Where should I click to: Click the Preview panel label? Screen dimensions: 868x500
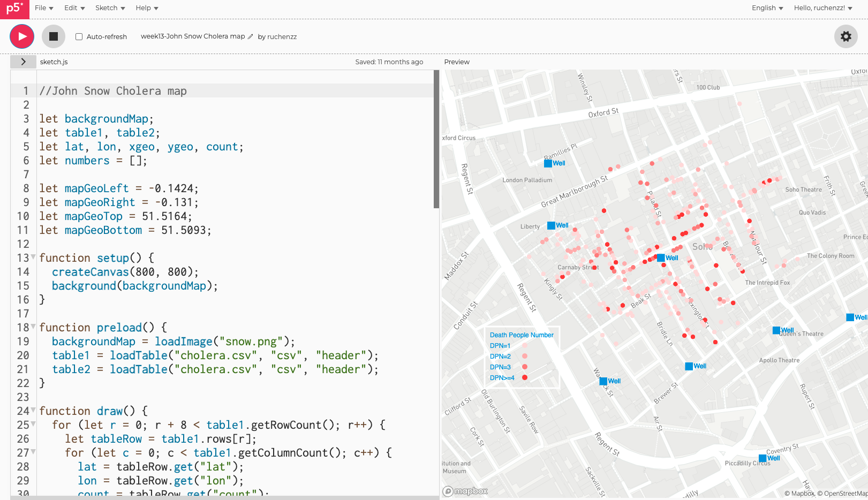tap(457, 62)
